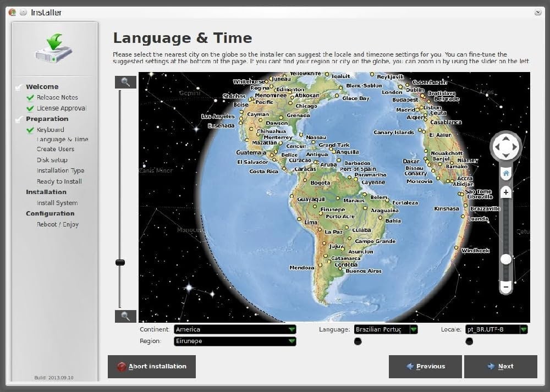550x392 pixels.
Task: Click the zoom-in magnifier above the left slider
Action: tap(125, 82)
